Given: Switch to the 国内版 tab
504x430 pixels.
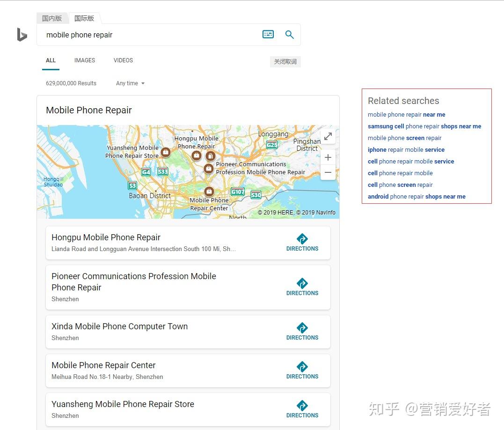Looking at the screenshot, I should point(52,18).
